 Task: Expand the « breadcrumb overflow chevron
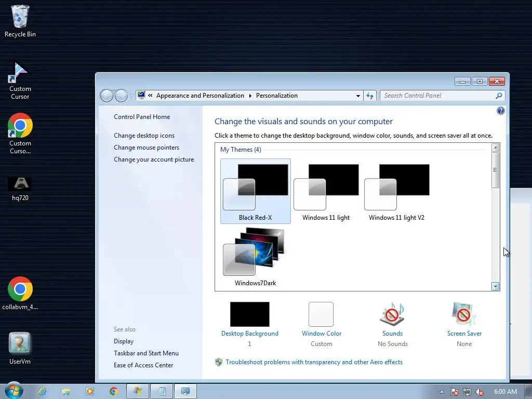[150, 96]
